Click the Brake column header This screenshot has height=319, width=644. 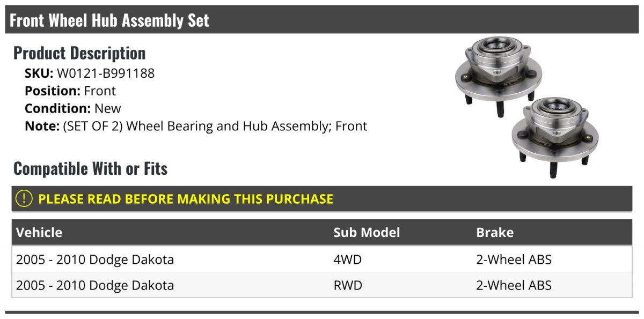click(495, 232)
